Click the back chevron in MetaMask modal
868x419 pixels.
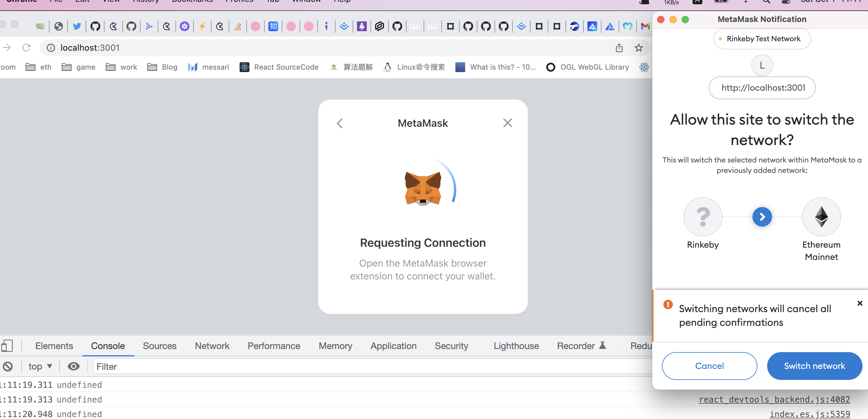tap(340, 123)
